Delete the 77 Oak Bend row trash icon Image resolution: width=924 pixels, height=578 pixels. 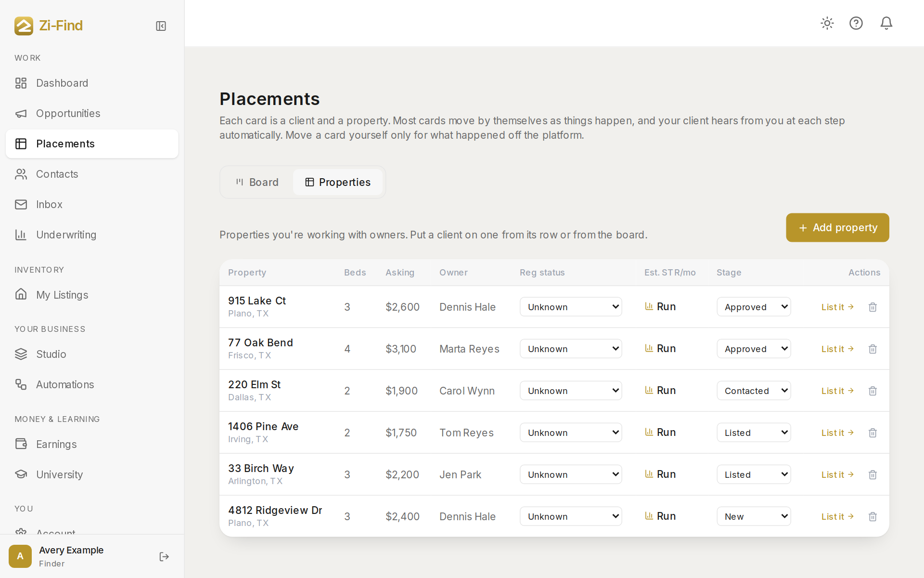873,349
